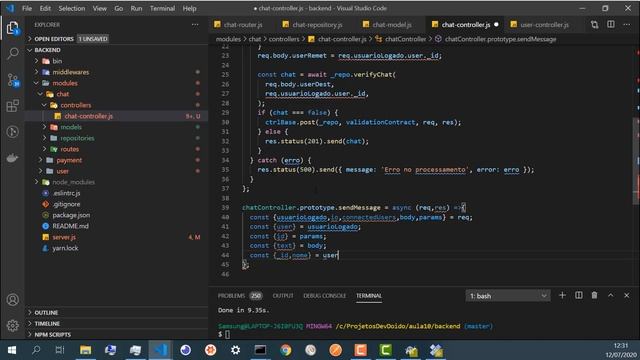Show the Output panel tab
Screen dimensions: 640x360
tap(283, 296)
